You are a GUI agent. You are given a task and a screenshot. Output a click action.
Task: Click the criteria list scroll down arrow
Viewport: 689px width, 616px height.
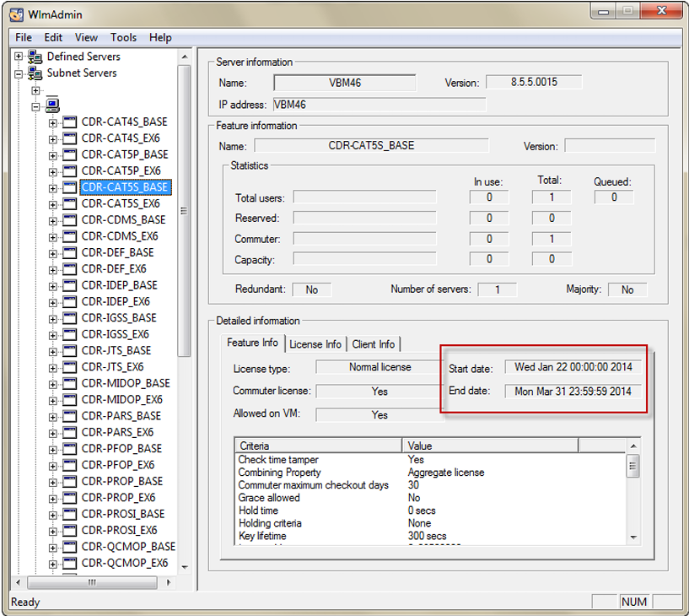633,537
